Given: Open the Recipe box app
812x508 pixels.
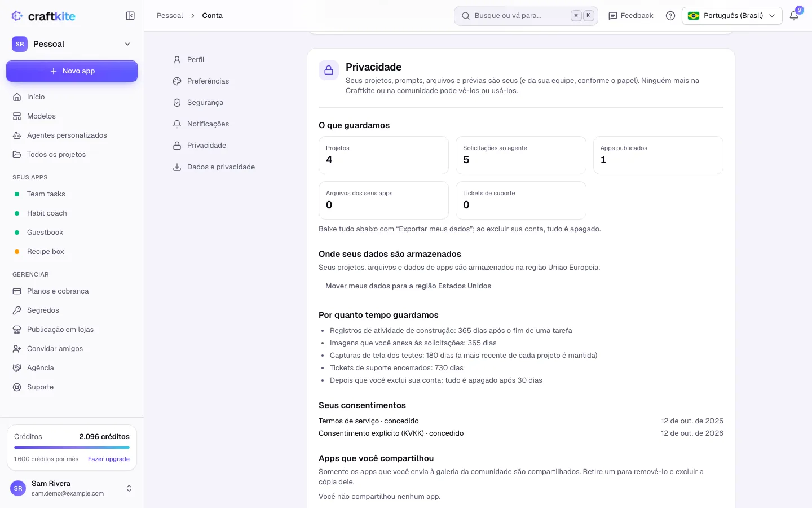Looking at the screenshot, I should [x=72, y=252].
